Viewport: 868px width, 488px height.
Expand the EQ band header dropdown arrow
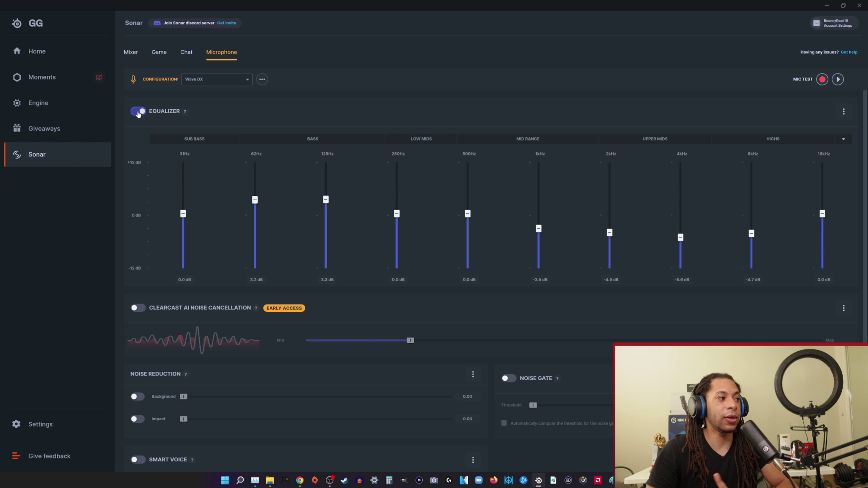point(843,139)
